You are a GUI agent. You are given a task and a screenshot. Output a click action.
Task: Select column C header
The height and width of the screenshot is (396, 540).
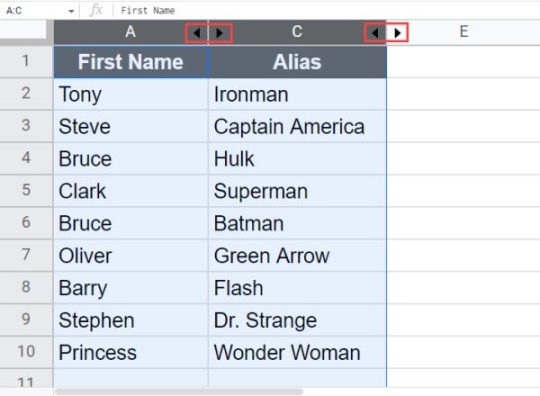coord(297,32)
